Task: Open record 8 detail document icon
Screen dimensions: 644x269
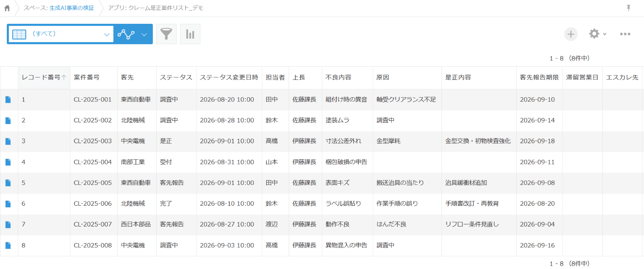Action: (8, 245)
